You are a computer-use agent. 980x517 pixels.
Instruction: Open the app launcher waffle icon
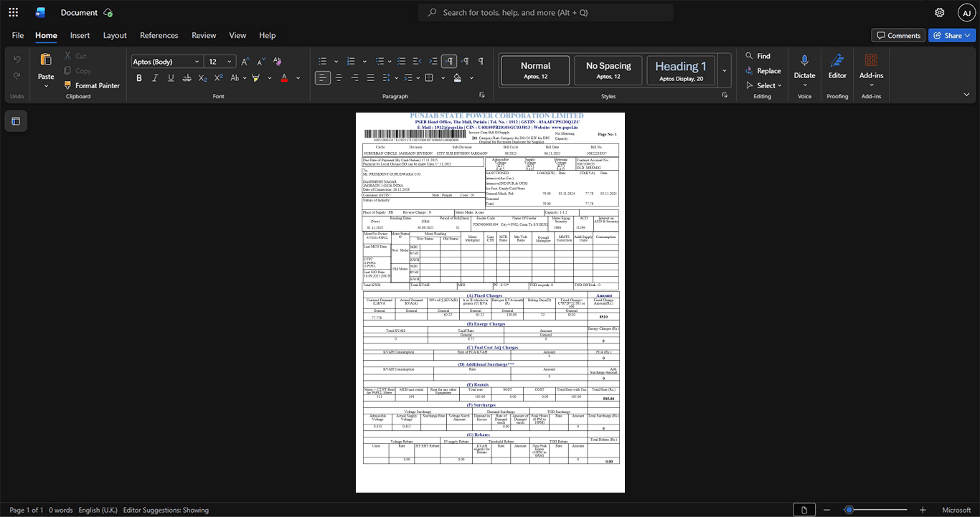tap(13, 12)
